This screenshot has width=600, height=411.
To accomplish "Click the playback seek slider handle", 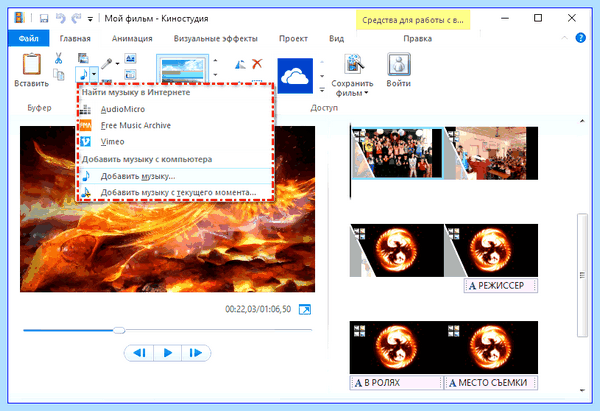I will click(119, 330).
